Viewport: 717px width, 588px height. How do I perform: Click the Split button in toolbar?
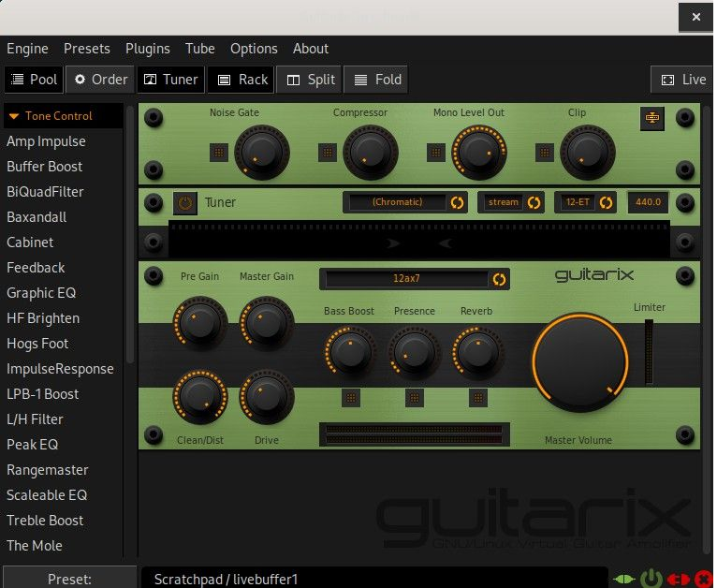click(310, 80)
